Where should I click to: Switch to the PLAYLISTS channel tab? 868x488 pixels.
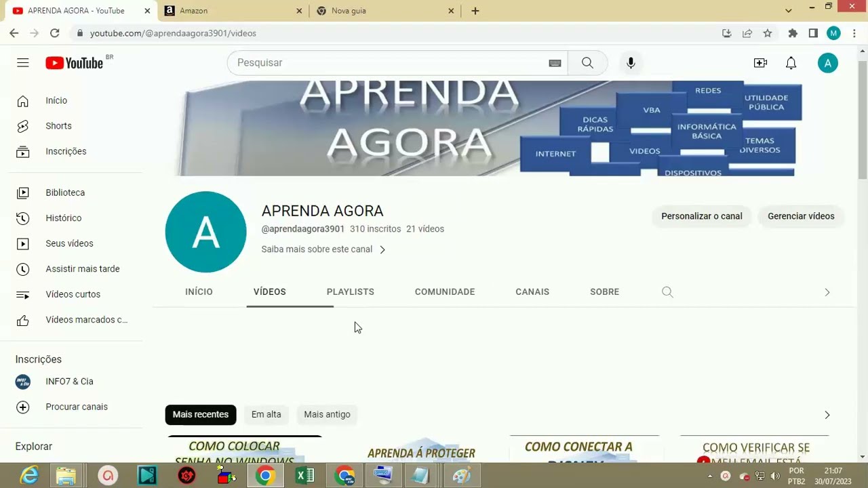pyautogui.click(x=351, y=292)
